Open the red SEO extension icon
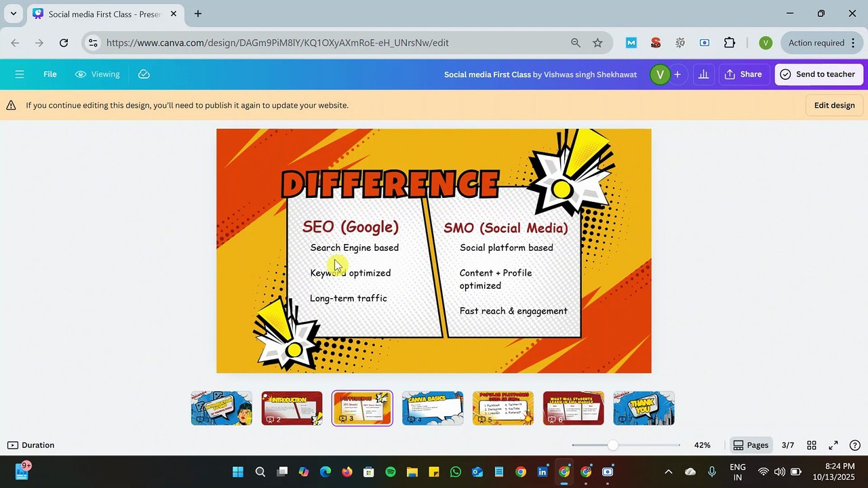The width and height of the screenshot is (868, 488). [656, 43]
